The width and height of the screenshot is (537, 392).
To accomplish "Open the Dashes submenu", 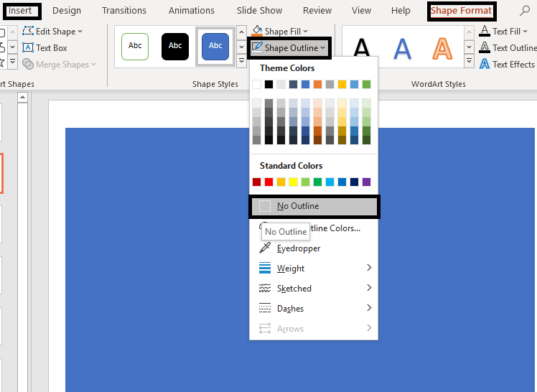I will pos(314,309).
